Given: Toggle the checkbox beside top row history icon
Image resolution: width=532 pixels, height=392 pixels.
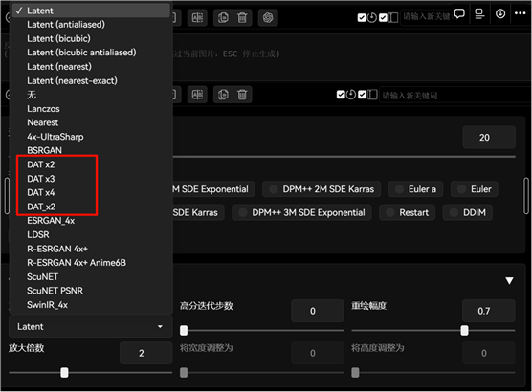Looking at the screenshot, I should [362, 17].
